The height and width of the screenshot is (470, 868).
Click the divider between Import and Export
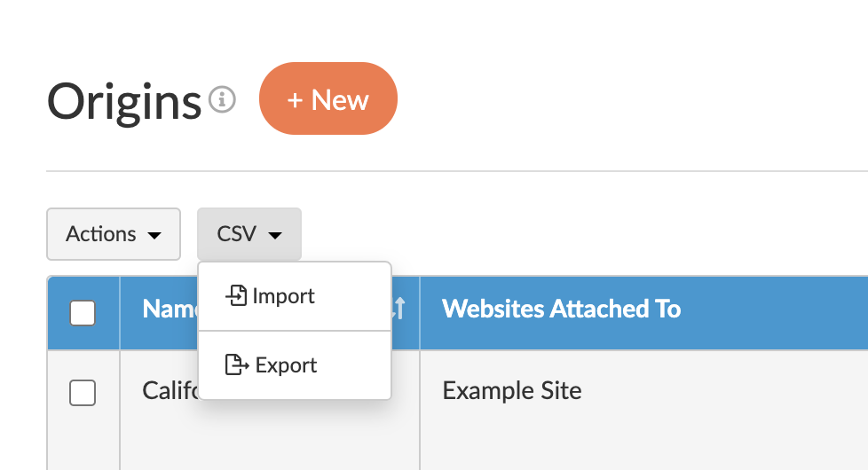coord(295,331)
